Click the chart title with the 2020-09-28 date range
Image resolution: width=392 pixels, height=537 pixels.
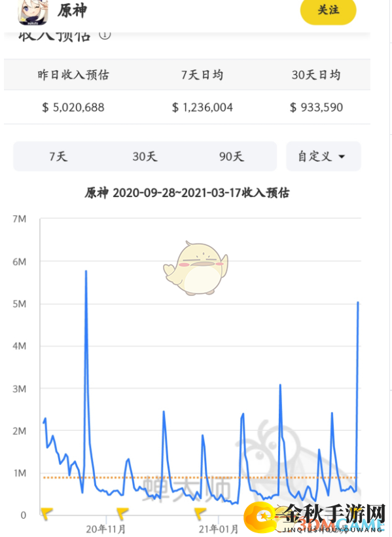pos(187,193)
